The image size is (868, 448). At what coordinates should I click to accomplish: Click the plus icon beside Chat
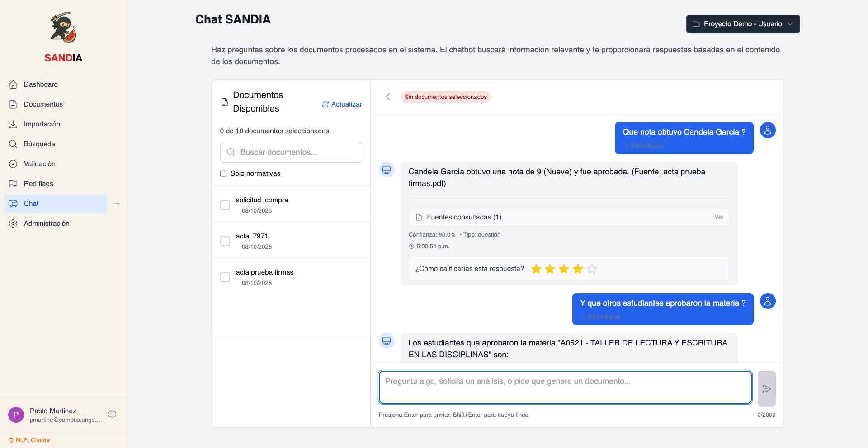tap(117, 204)
